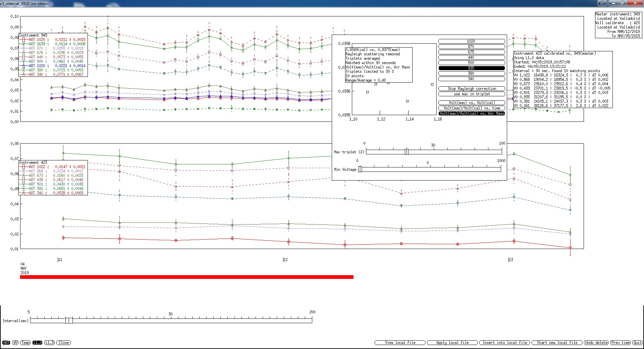
Task: Click Insert into local file
Action: pos(504,343)
